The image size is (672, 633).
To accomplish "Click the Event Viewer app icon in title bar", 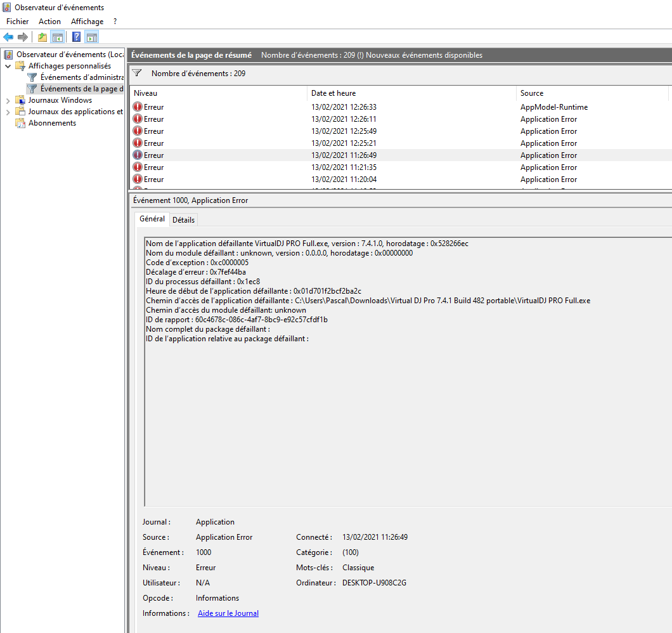I will tap(6, 7).
